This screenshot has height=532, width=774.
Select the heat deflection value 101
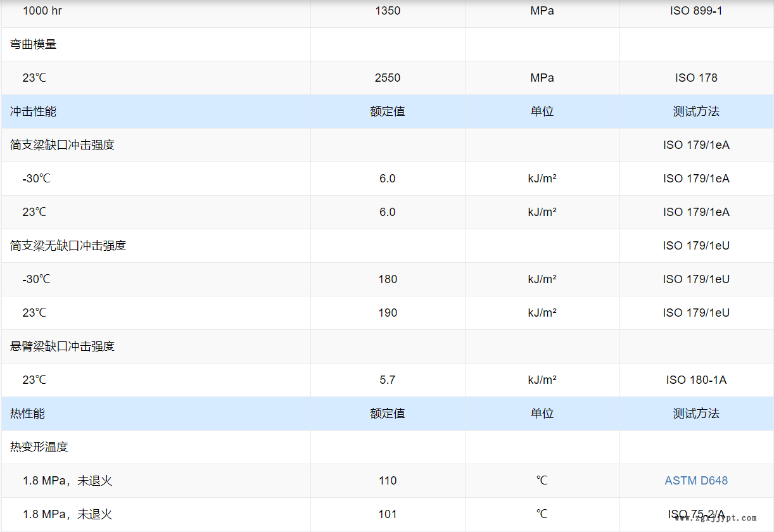point(388,514)
